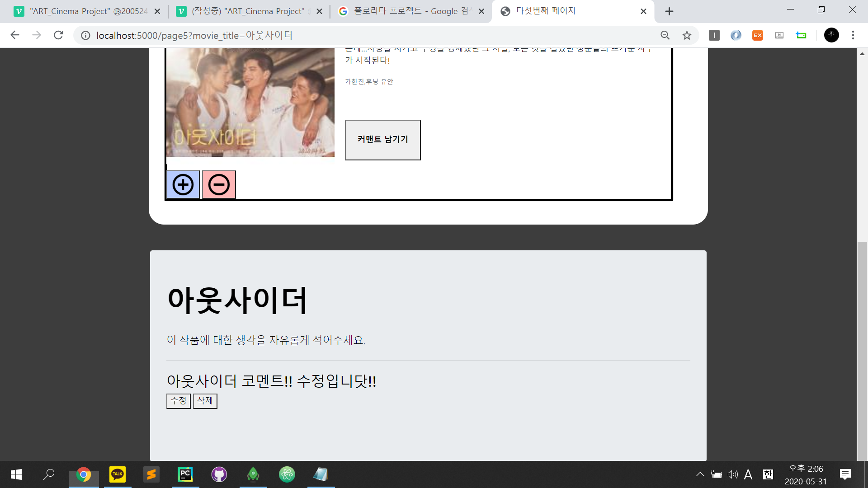Screen dimensions: 868x488
Task: Click the site information icon
Action: click(x=85, y=35)
